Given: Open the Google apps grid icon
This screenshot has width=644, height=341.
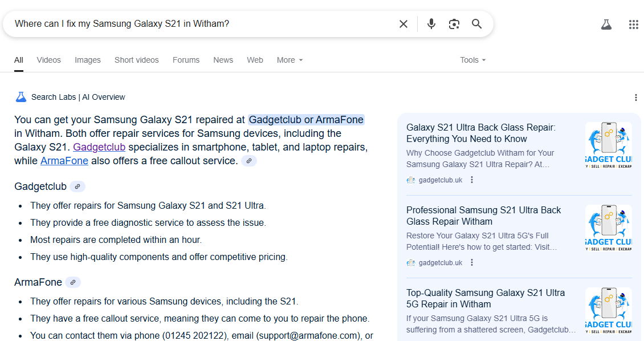Looking at the screenshot, I should point(633,25).
